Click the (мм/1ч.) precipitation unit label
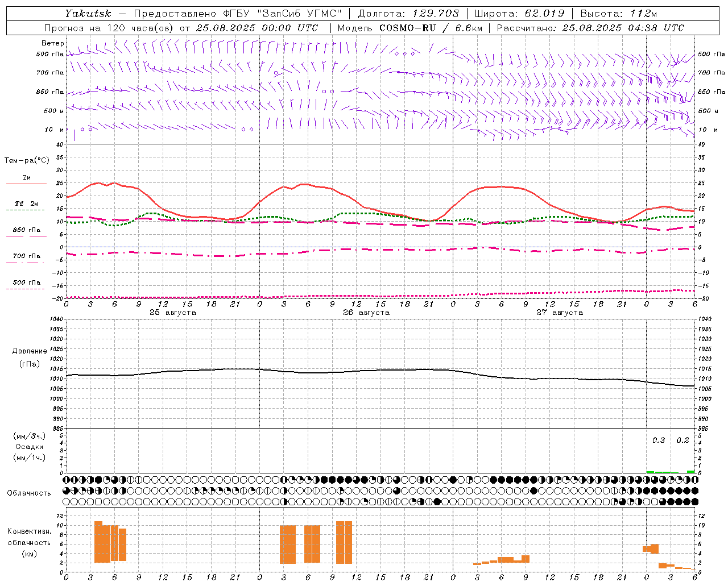The height and width of the screenshot is (582, 728). pos(30,458)
